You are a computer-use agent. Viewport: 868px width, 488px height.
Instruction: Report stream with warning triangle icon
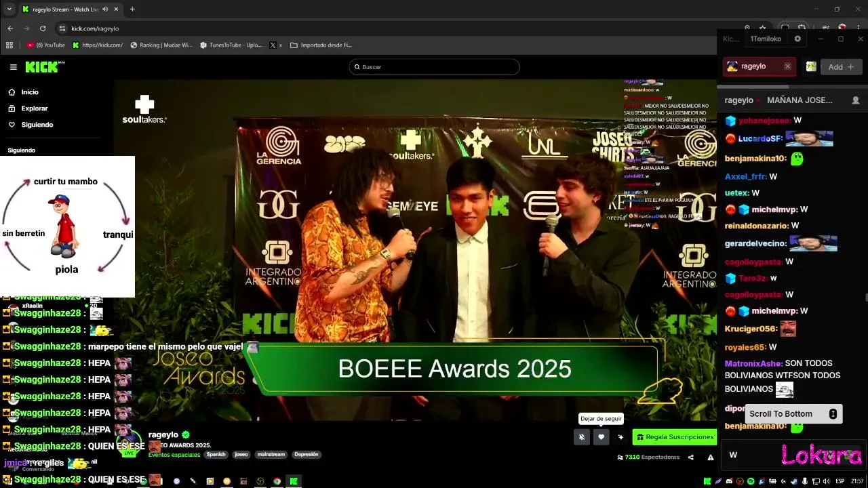click(711, 457)
